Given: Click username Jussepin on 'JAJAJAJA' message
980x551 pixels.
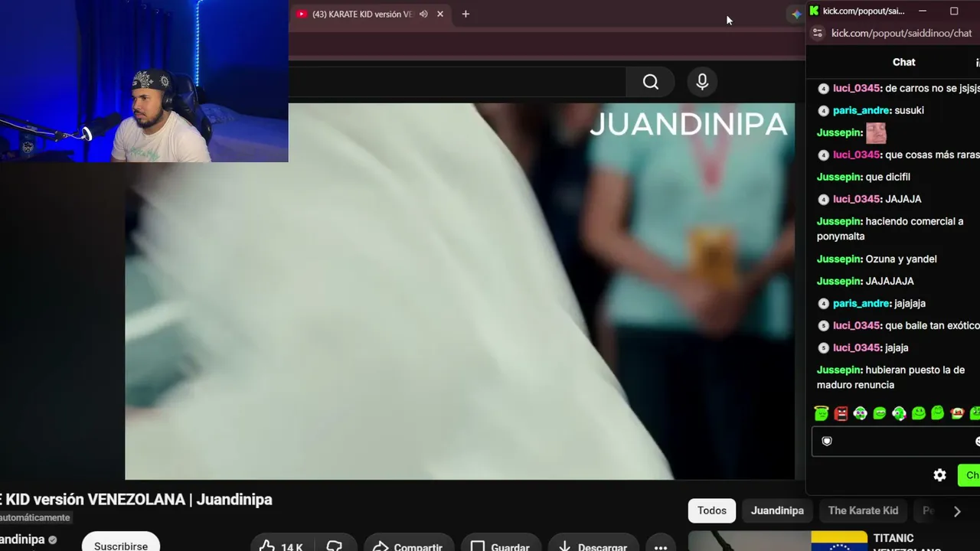Looking at the screenshot, I should click(x=839, y=281).
